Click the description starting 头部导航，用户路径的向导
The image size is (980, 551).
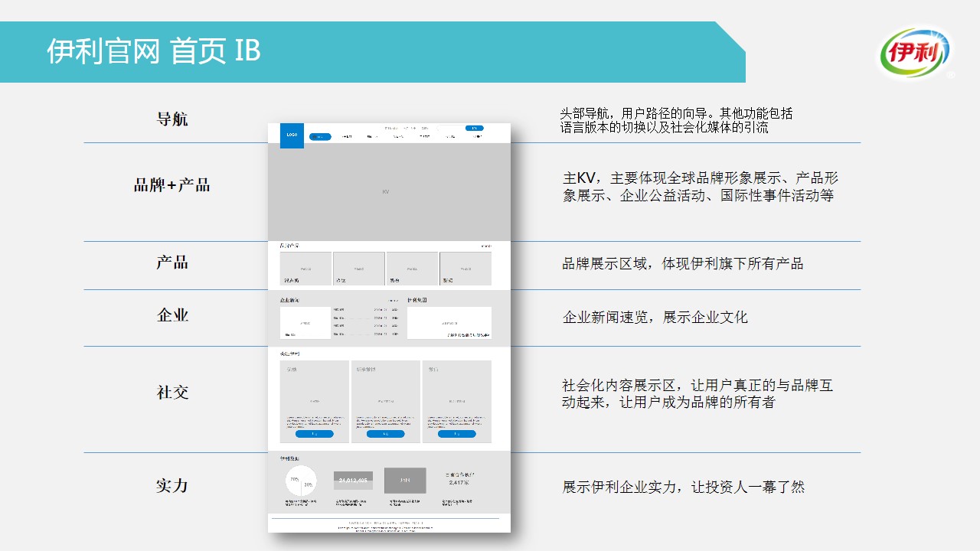[677, 121]
